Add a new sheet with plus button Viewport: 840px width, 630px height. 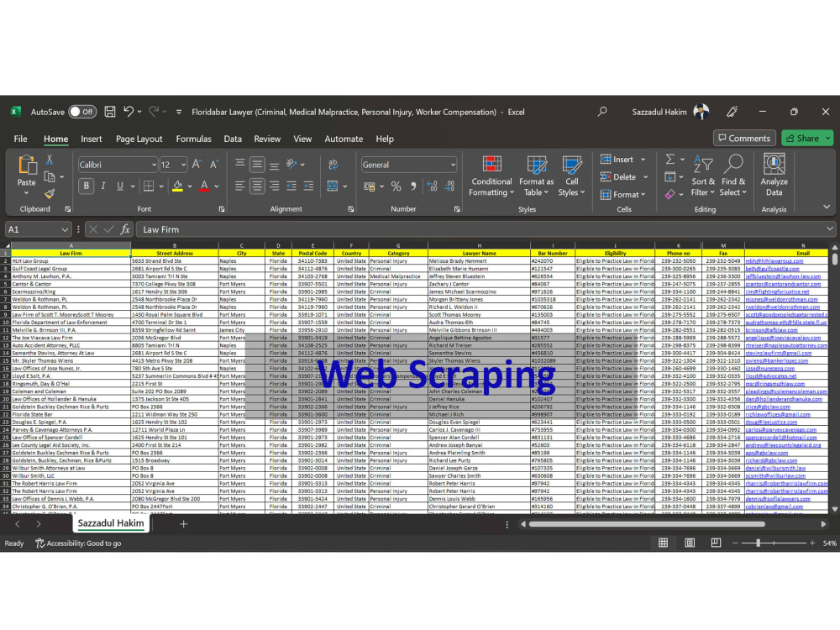click(183, 523)
